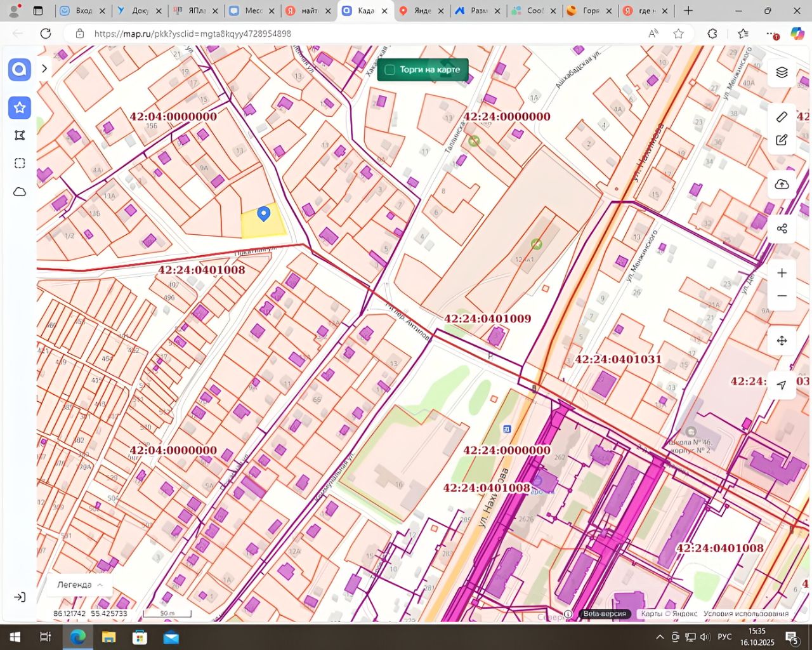Share the current map view
This screenshot has height=650, width=812.
782,229
